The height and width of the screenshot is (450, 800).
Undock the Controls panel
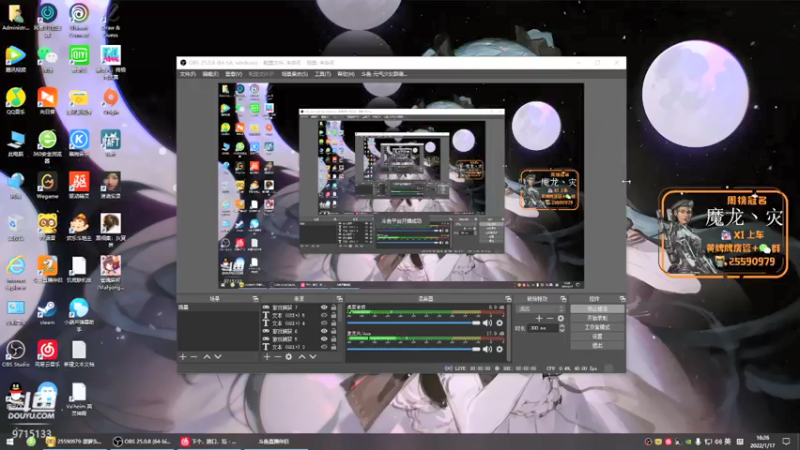[x=622, y=299]
